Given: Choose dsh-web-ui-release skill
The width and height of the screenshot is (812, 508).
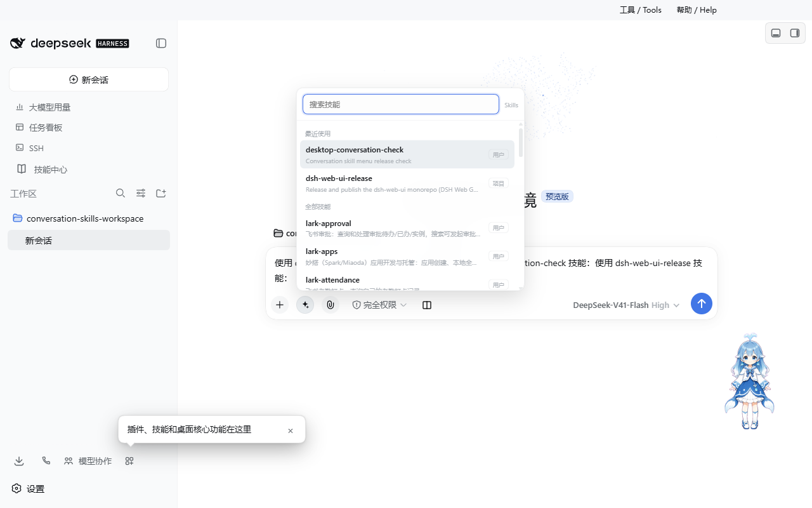Looking at the screenshot, I should pos(407,183).
